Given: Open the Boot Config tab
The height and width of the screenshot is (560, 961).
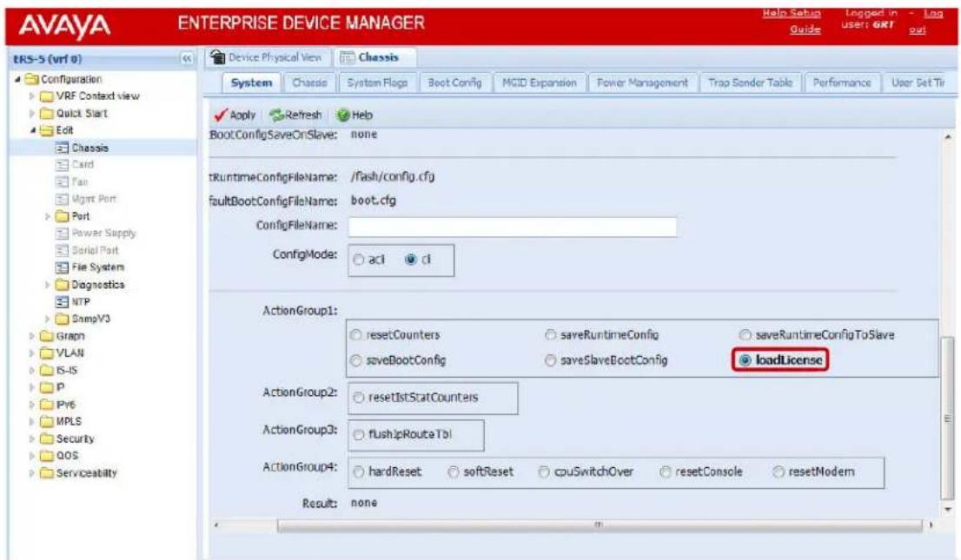Looking at the screenshot, I should click(x=454, y=82).
